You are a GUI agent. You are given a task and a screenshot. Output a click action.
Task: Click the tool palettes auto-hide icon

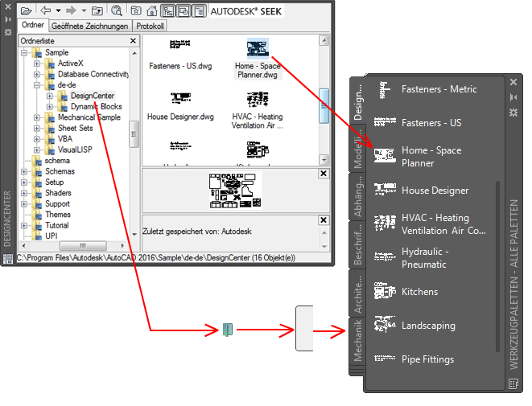click(513, 97)
